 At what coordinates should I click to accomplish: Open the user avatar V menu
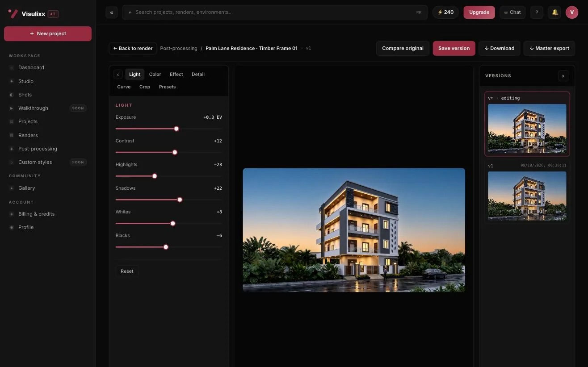tap(572, 13)
